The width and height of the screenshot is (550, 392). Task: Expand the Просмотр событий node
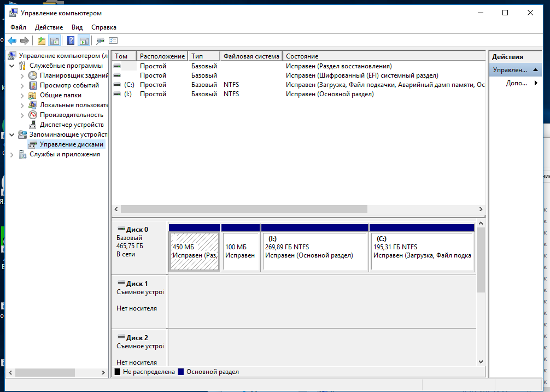[x=22, y=85]
